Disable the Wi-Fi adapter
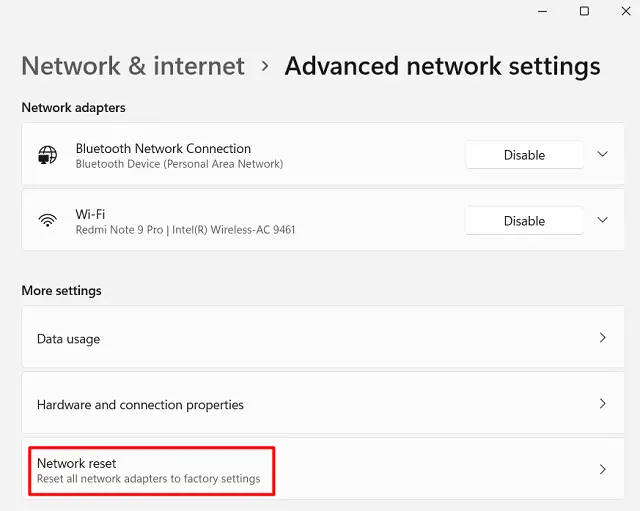 click(x=524, y=221)
